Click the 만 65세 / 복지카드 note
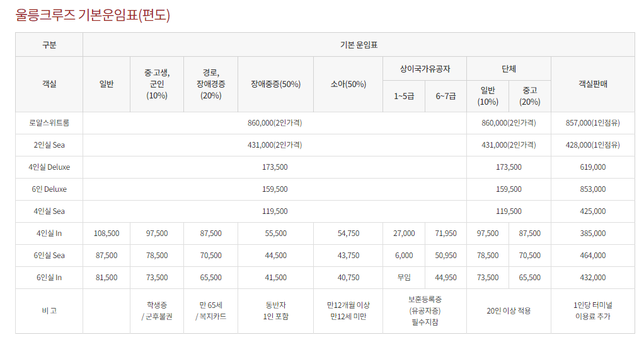644x342 pixels. 210,310
